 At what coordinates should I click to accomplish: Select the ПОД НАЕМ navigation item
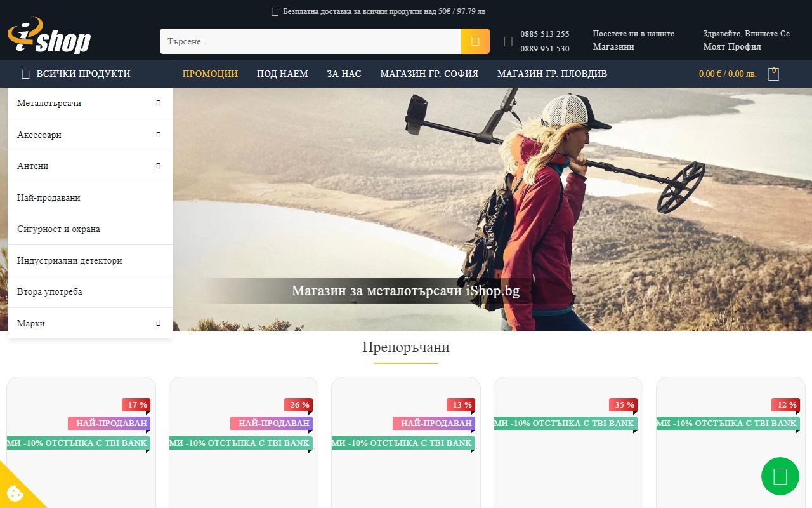282,74
